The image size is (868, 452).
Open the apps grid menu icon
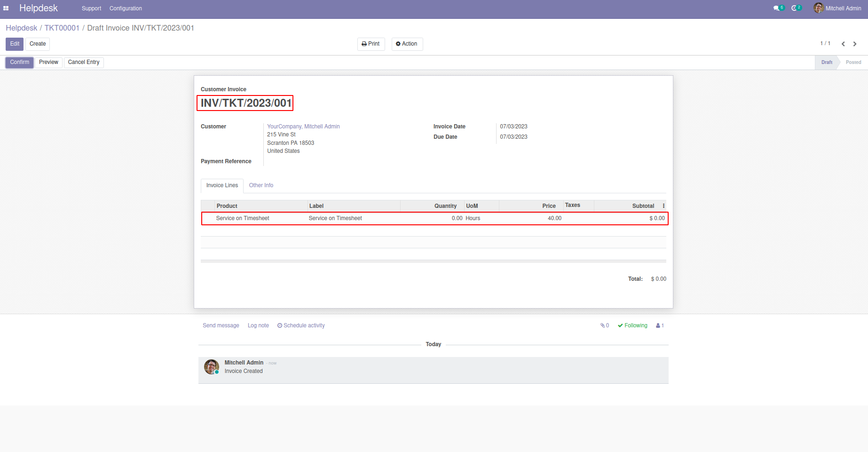point(6,8)
